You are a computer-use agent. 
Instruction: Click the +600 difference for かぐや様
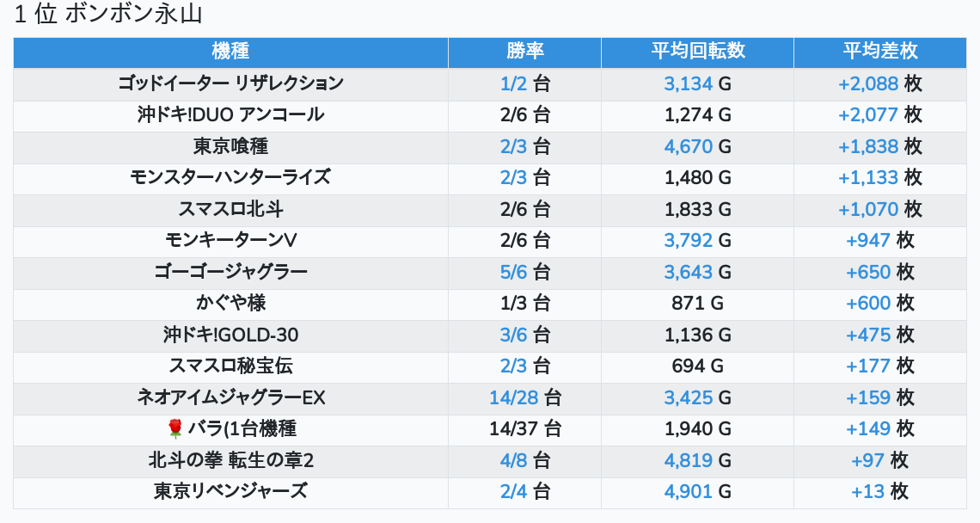click(x=868, y=304)
